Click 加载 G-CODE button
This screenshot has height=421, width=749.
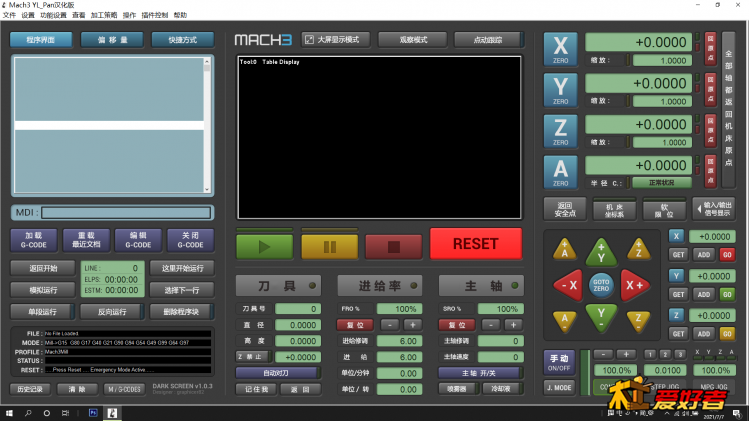(x=34, y=240)
